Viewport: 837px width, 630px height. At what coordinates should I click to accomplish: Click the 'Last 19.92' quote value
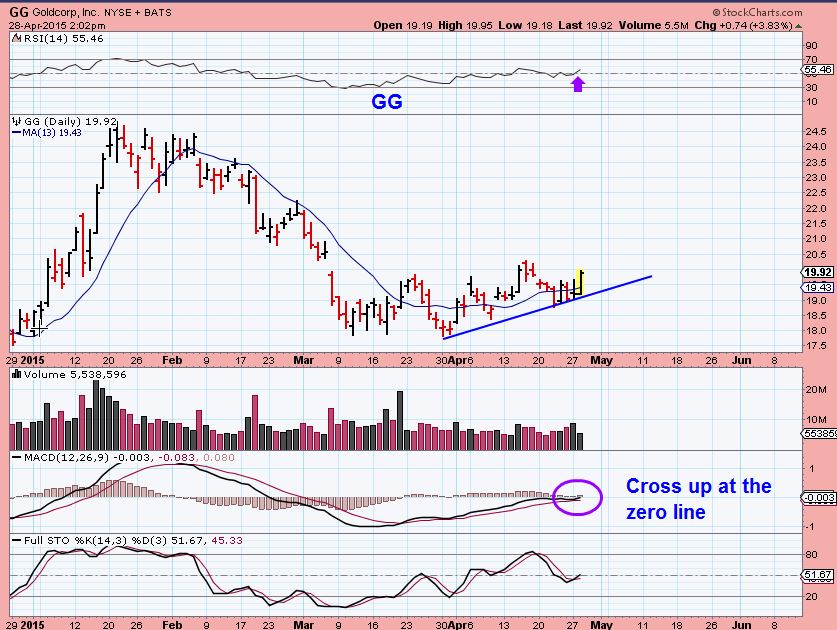click(586, 25)
